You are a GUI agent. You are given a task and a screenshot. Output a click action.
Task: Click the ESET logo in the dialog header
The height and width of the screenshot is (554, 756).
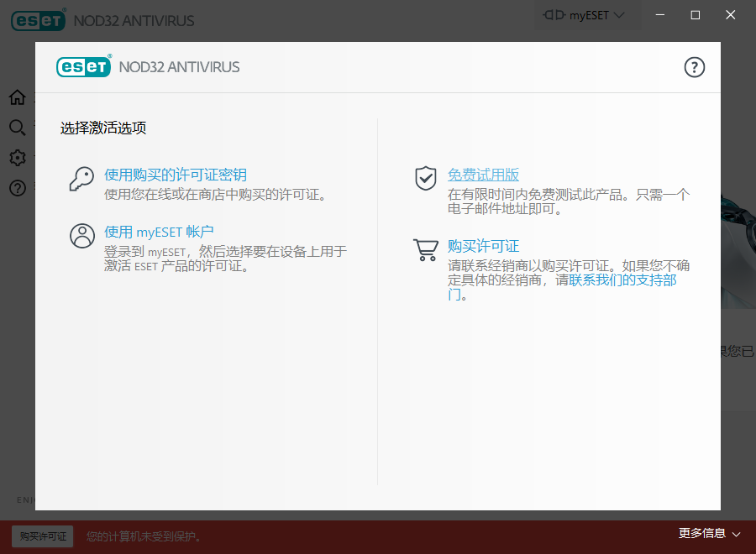coord(84,66)
